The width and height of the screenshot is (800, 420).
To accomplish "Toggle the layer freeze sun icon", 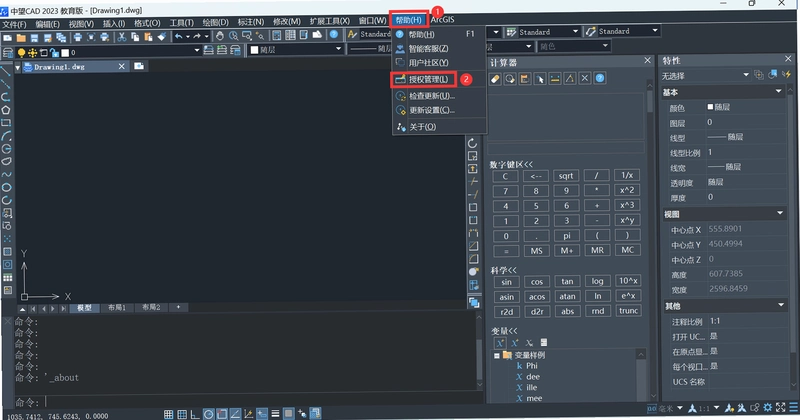I will pyautogui.click(x=32, y=53).
